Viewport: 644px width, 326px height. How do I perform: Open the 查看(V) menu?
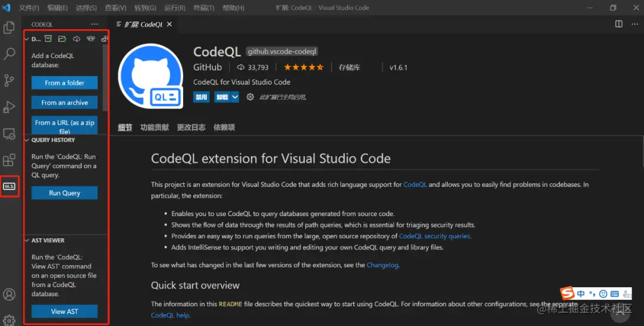(116, 8)
